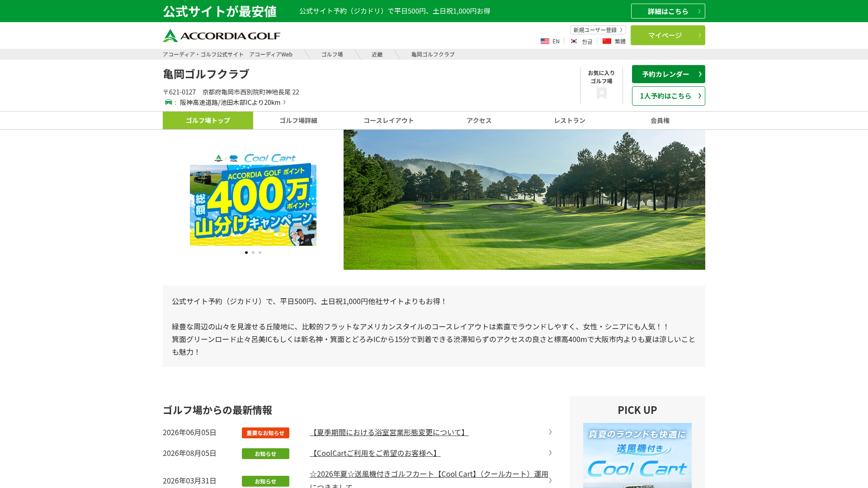The width and height of the screenshot is (868, 488).
Task: Click the 亀岡ゴルフクラブ page heading
Action: pyautogui.click(x=206, y=74)
